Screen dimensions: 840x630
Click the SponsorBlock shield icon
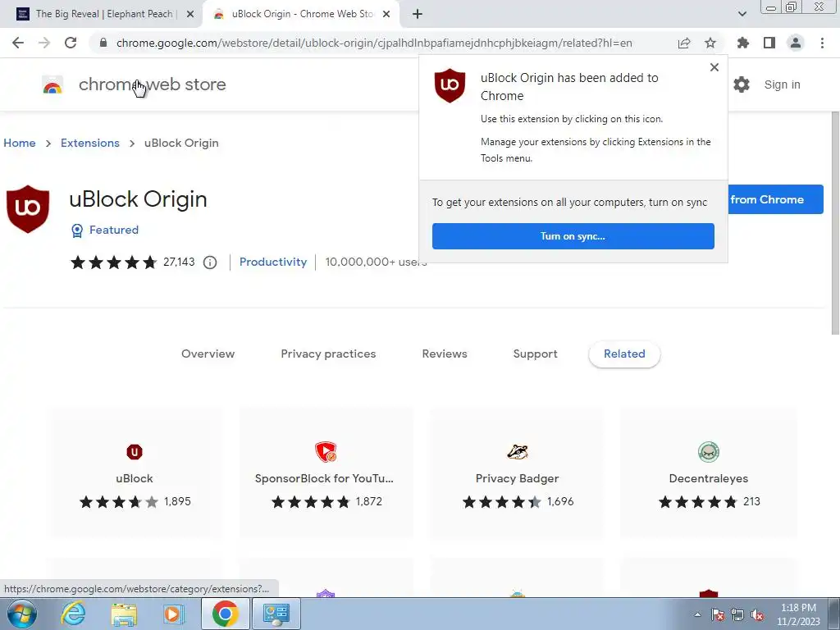[x=326, y=452]
